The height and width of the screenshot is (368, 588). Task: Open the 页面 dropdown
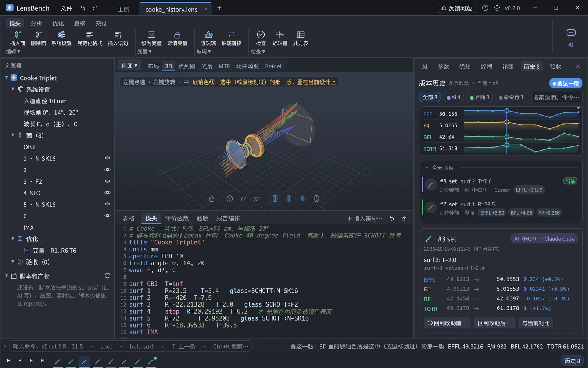click(x=129, y=66)
